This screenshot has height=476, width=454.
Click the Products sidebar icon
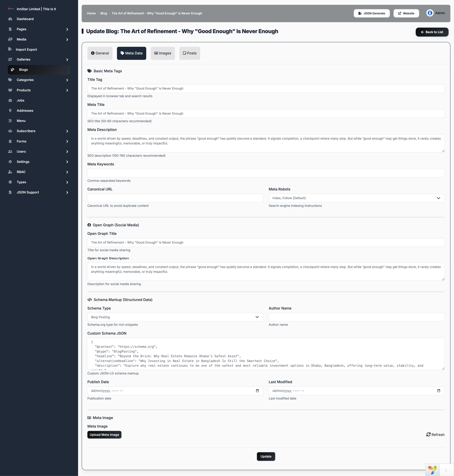point(10,90)
